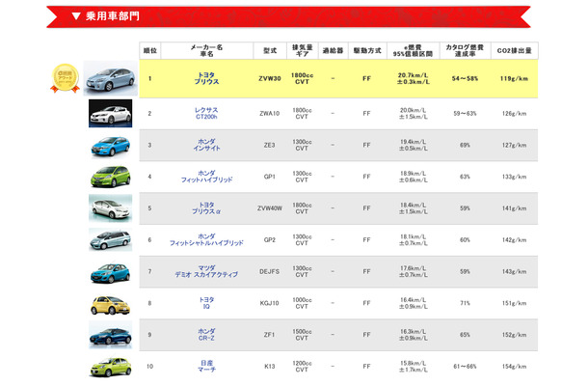This screenshot has width=588, height=386.
Task: Select the ZWA10 model code cell
Action: click(x=270, y=114)
